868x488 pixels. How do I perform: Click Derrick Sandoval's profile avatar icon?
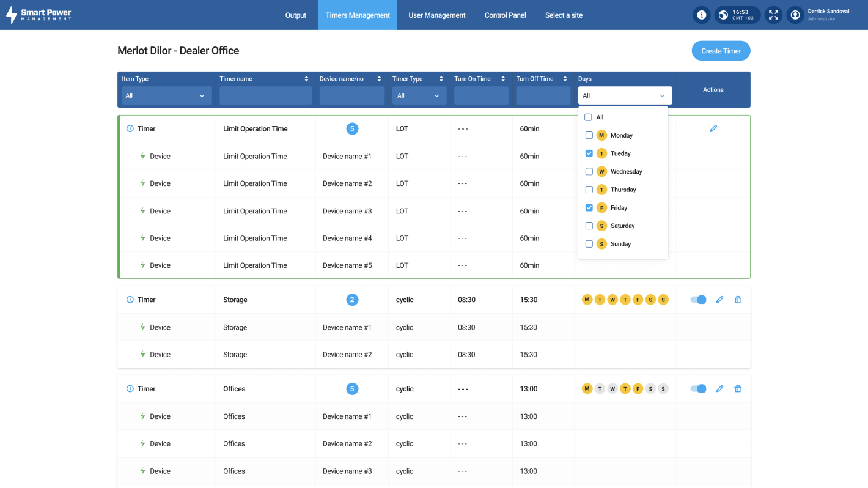click(x=795, y=14)
